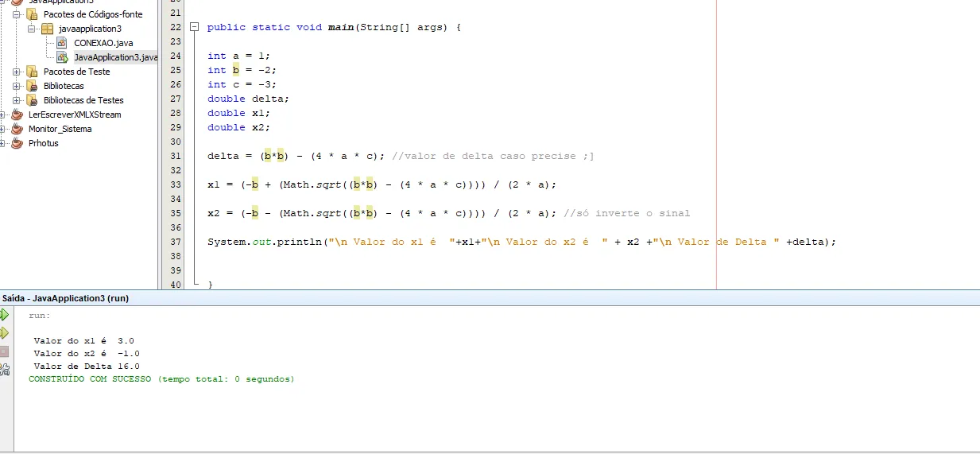Collapse the main method code fold
This screenshot has width=980, height=454.
click(194, 27)
